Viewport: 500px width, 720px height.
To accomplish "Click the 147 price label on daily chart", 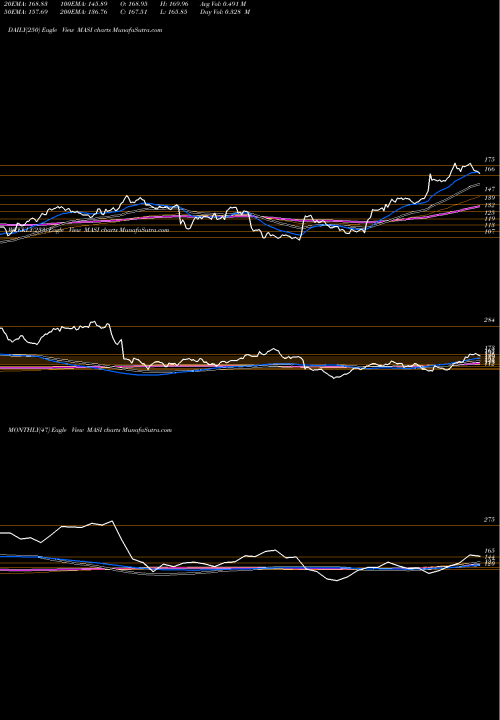I will coord(489,189).
